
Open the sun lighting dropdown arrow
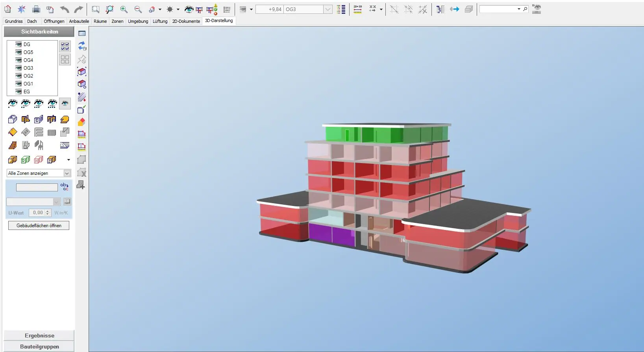click(x=178, y=9)
